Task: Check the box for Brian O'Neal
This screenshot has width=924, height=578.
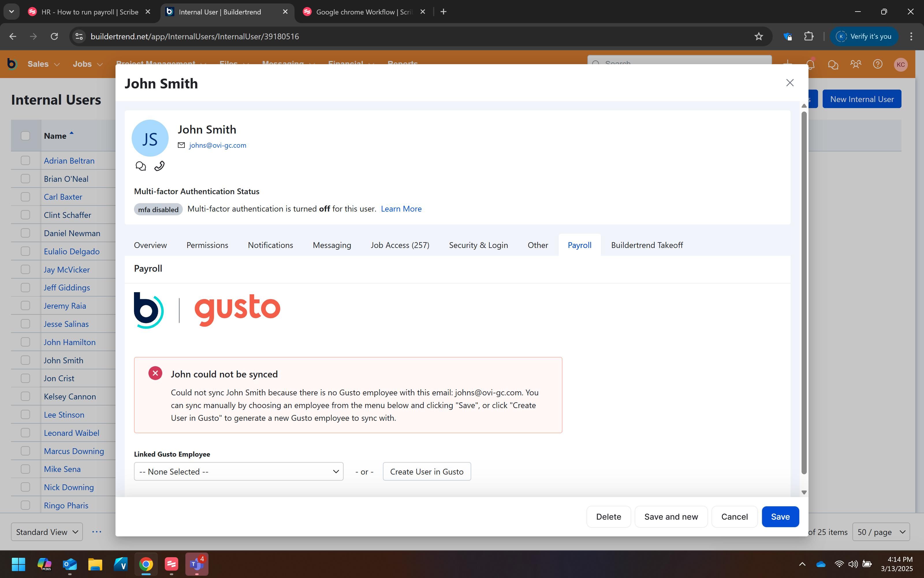Action: point(25,179)
